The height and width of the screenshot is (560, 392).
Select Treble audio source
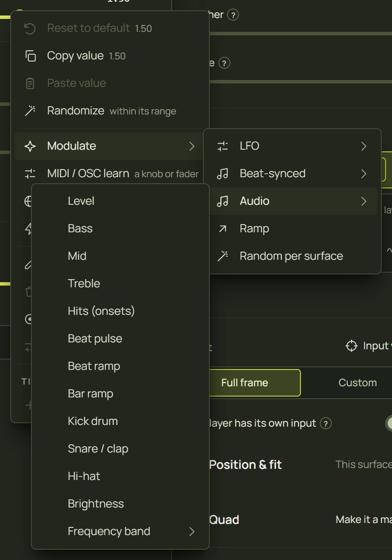(120, 284)
